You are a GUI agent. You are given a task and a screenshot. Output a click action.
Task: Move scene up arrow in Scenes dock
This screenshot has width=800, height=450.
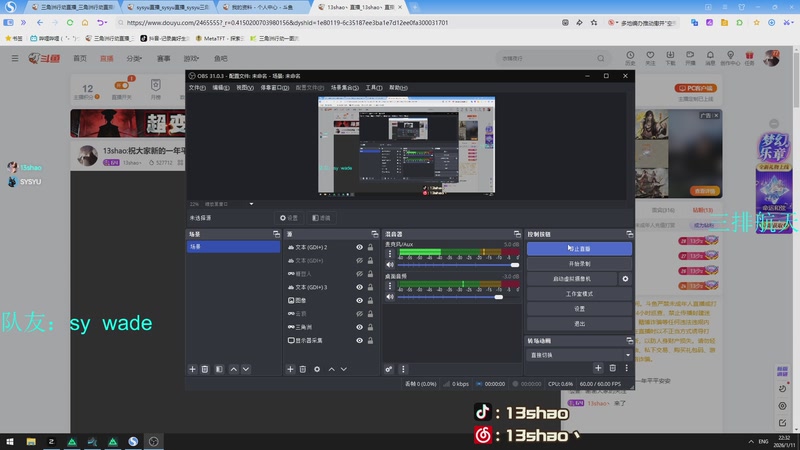[x=234, y=369]
